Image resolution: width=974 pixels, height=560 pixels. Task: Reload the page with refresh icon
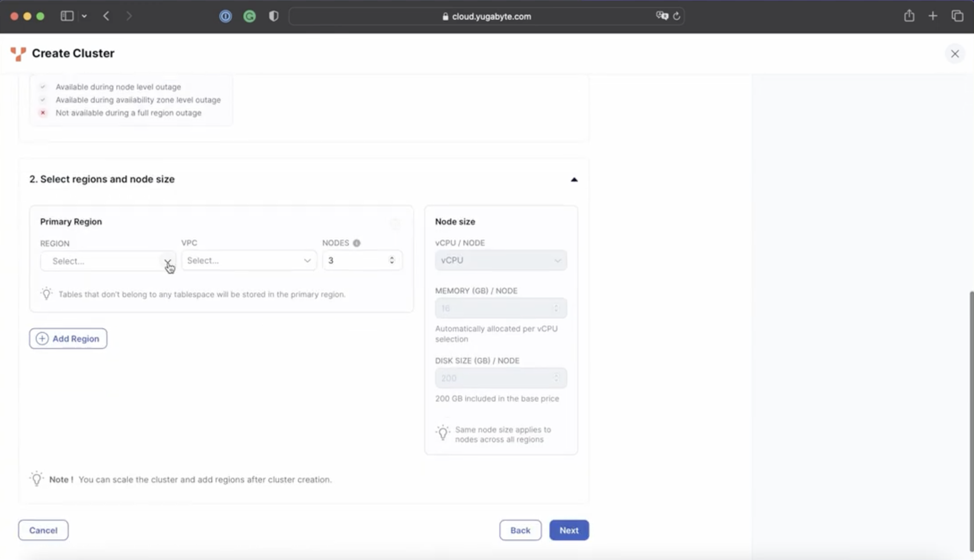[677, 16]
